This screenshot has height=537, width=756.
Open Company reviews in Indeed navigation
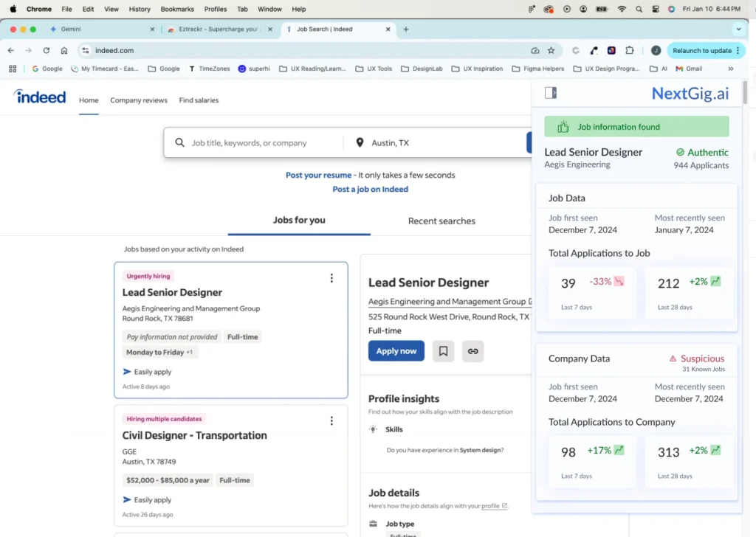click(139, 100)
